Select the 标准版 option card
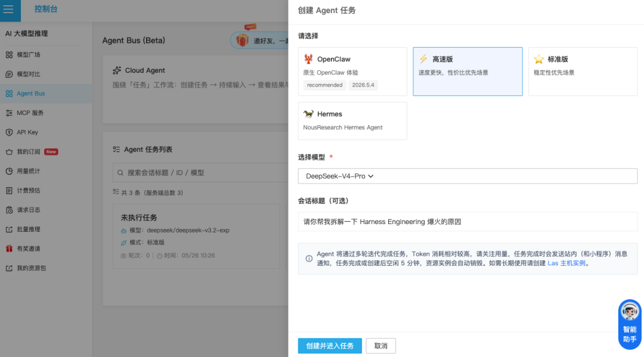 tap(583, 72)
